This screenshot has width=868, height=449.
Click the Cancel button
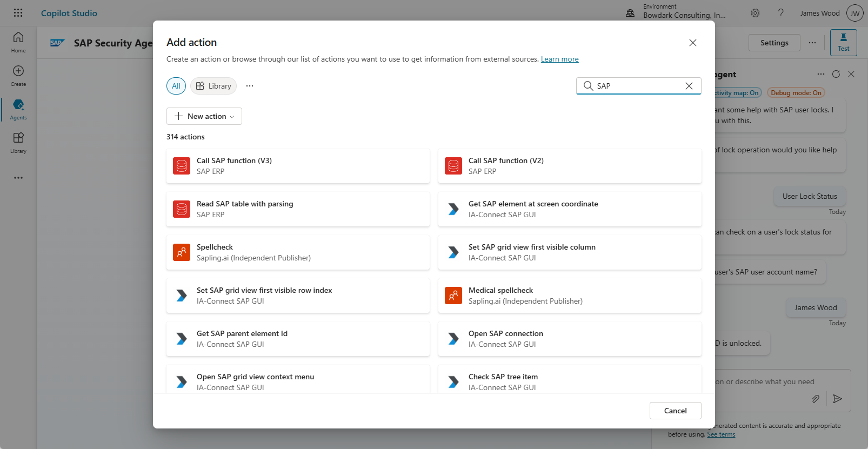pyautogui.click(x=676, y=411)
